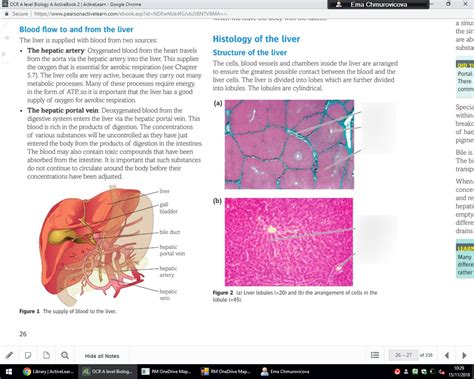The image size is (474, 379).
Task: Click page number 26
Action: 23,334
